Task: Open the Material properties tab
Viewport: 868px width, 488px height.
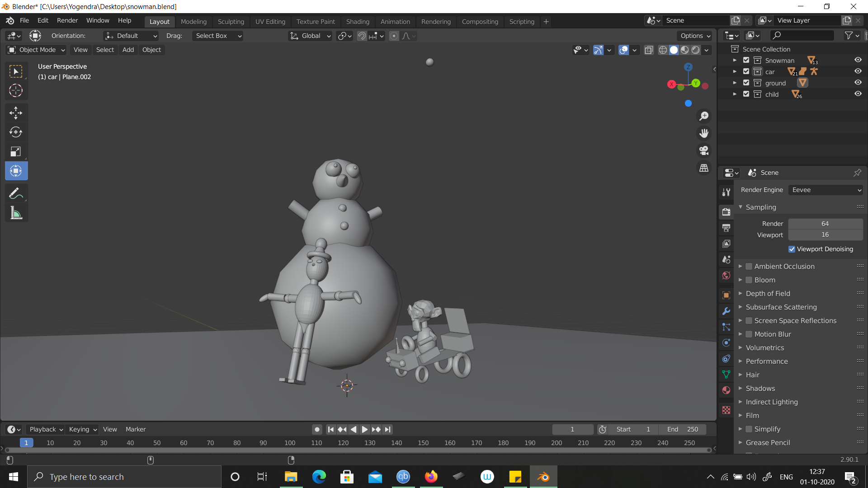Action: (726, 390)
